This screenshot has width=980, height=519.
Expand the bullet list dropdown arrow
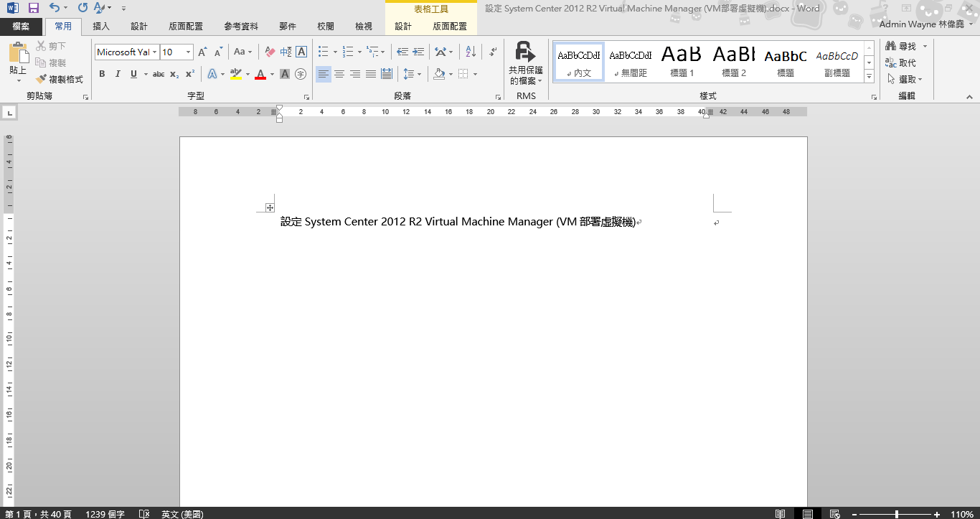pyautogui.click(x=335, y=52)
